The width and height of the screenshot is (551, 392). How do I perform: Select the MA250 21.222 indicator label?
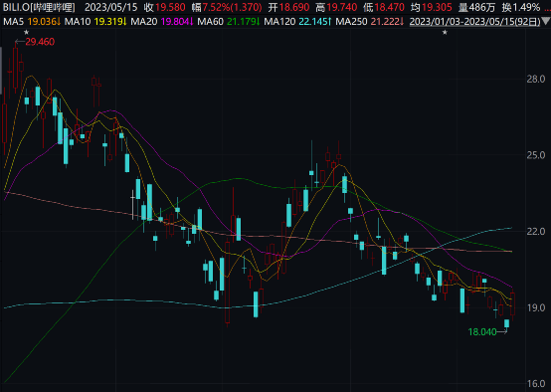[370, 22]
